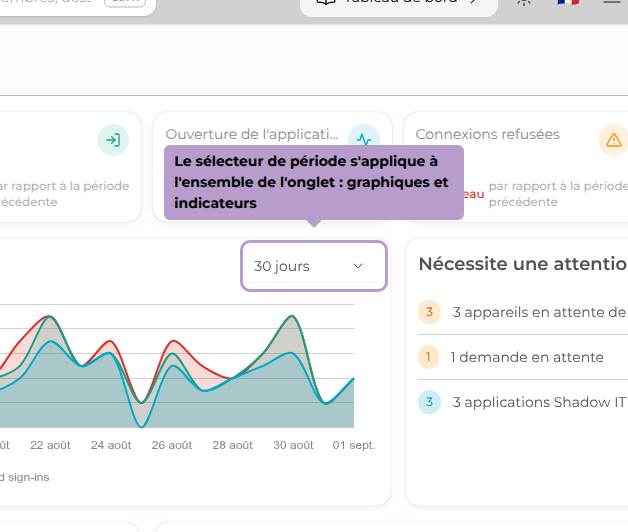Click the '28 août' axis label

[x=232, y=445]
